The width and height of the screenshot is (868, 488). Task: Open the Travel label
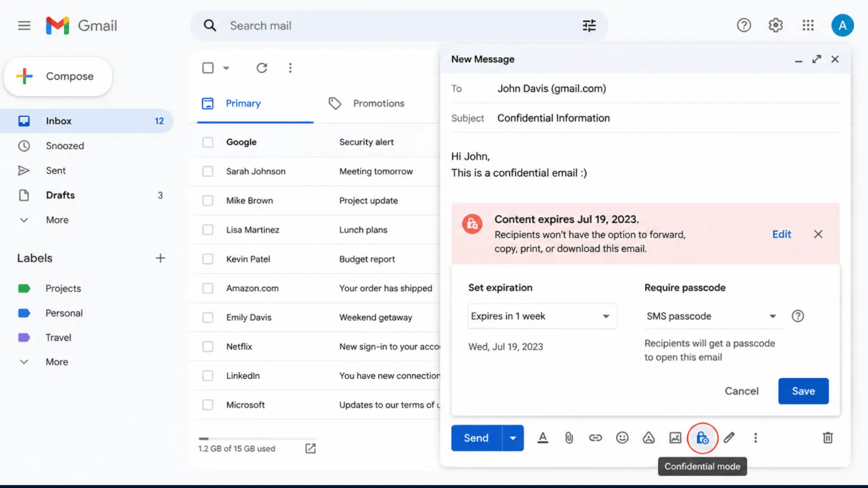(x=58, y=337)
